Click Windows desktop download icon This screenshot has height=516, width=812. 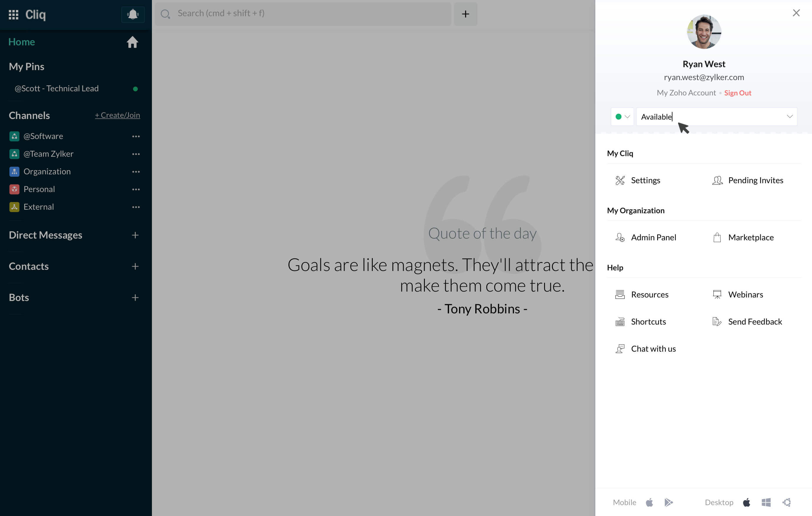coord(766,502)
